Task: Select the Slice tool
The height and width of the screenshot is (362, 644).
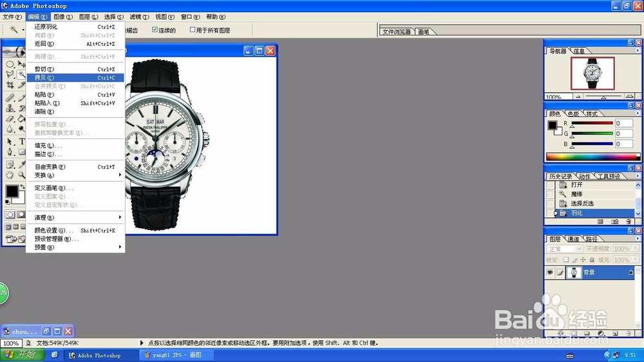Action: pos(21,84)
